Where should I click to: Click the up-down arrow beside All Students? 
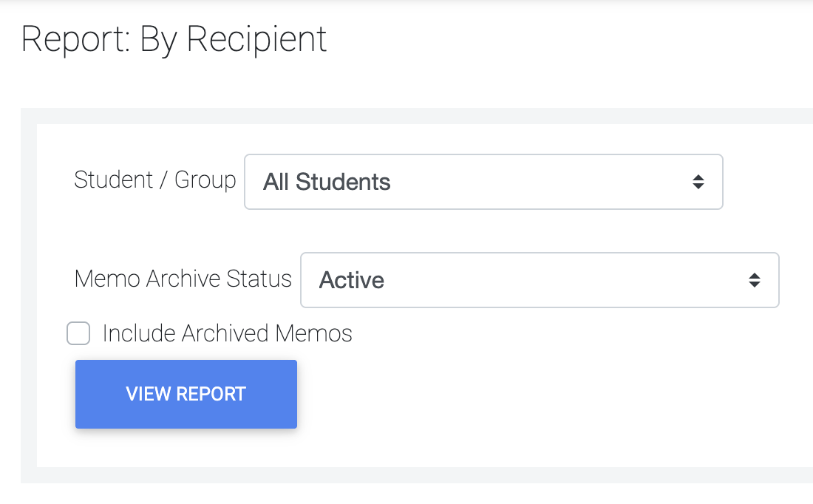(x=698, y=182)
